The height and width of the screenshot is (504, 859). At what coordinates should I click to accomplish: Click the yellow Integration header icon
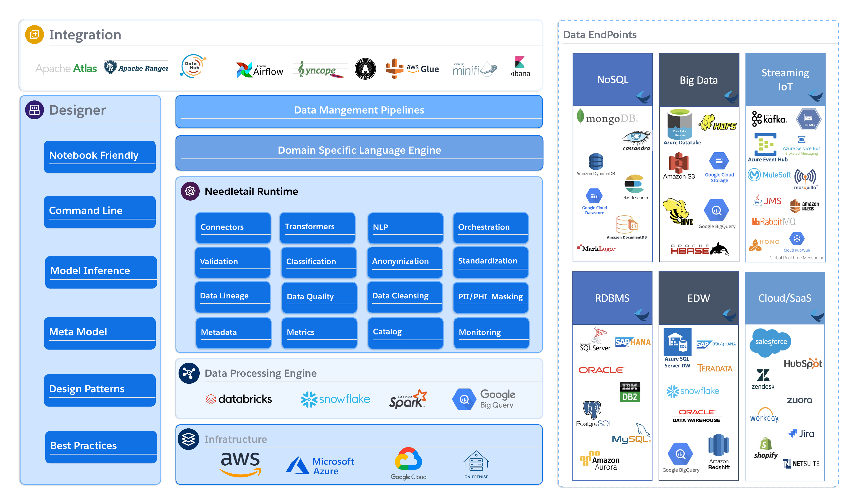34,34
